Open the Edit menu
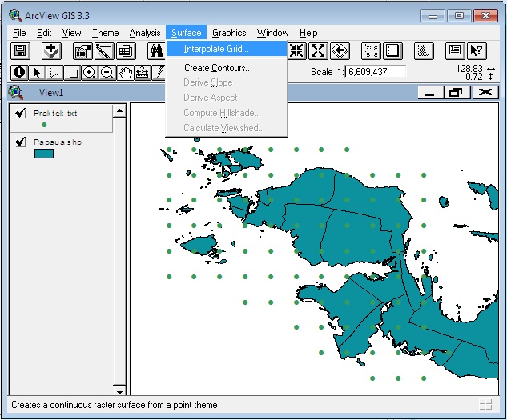The width and height of the screenshot is (507, 420). pos(44,33)
